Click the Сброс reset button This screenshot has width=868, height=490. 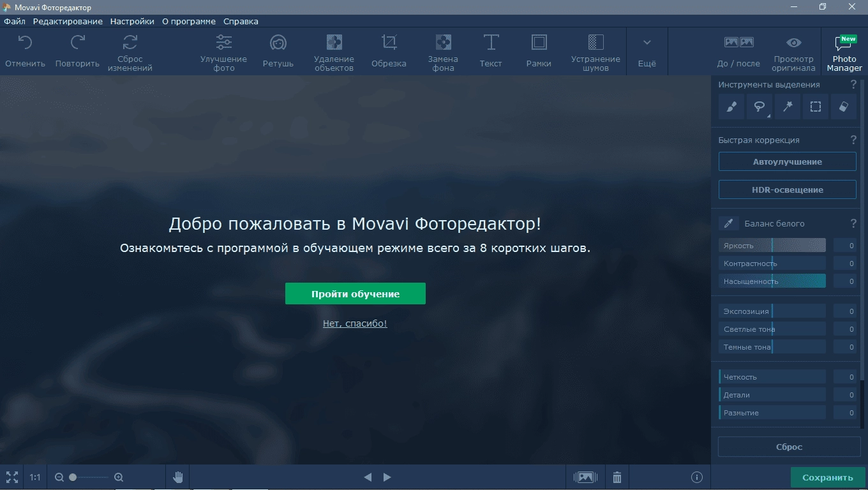click(x=789, y=447)
